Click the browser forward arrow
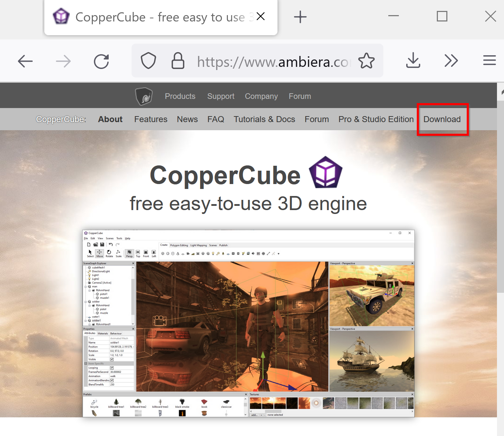This screenshot has height=436, width=504. [x=63, y=61]
